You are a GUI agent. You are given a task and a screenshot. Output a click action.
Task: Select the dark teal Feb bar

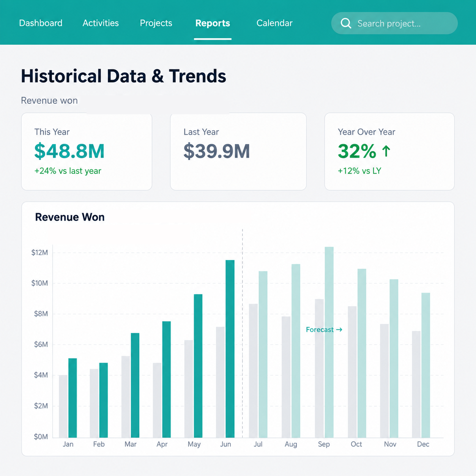point(104,400)
